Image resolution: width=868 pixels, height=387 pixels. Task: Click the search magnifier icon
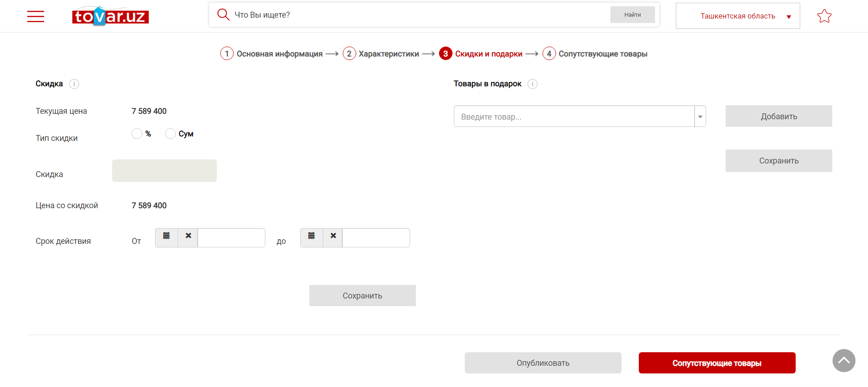(223, 14)
